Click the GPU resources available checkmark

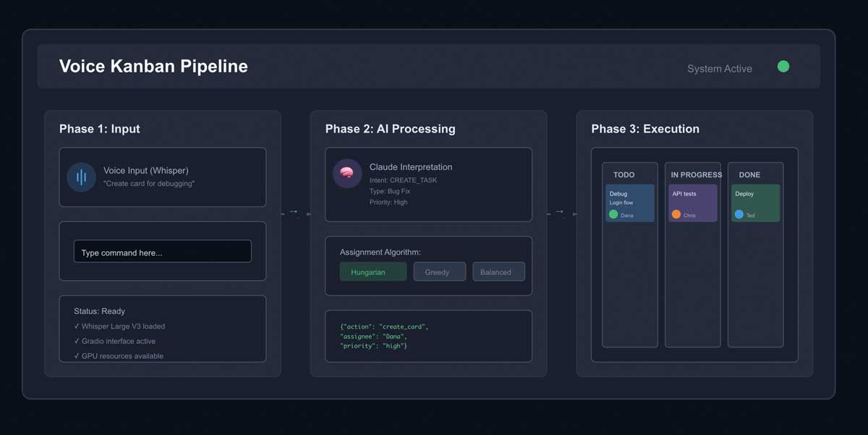click(x=77, y=355)
